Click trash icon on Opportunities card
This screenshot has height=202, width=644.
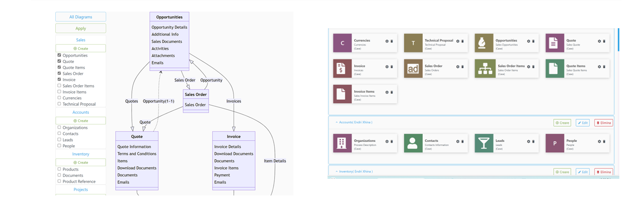(x=534, y=41)
